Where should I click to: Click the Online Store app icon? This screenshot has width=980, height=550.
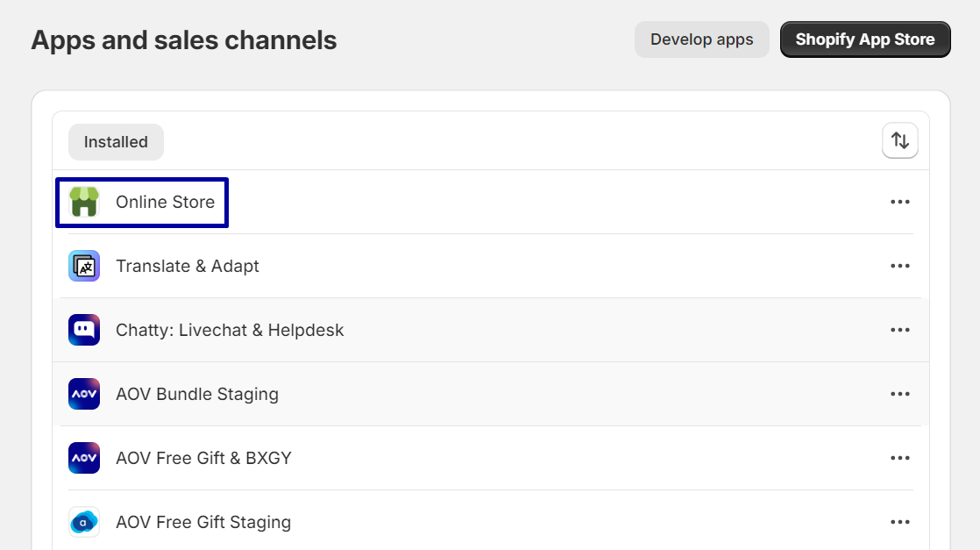[x=84, y=202]
